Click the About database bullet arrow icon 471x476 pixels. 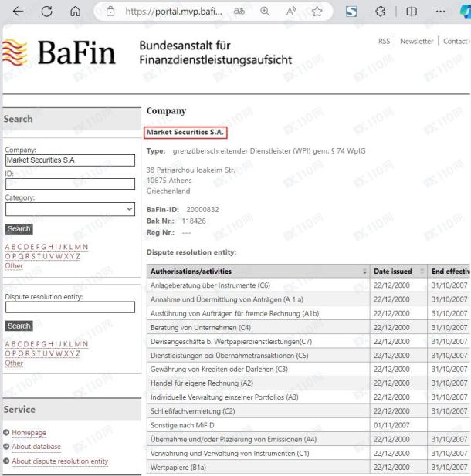(6, 447)
